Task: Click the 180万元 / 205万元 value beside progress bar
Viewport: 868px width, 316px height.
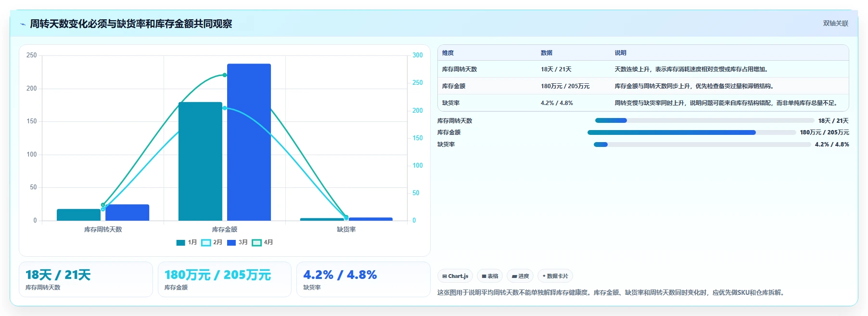Action: pos(825,132)
